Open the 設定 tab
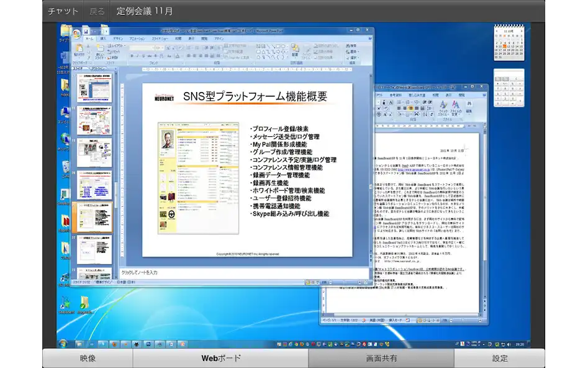The width and height of the screenshot is (588, 368). click(500, 358)
